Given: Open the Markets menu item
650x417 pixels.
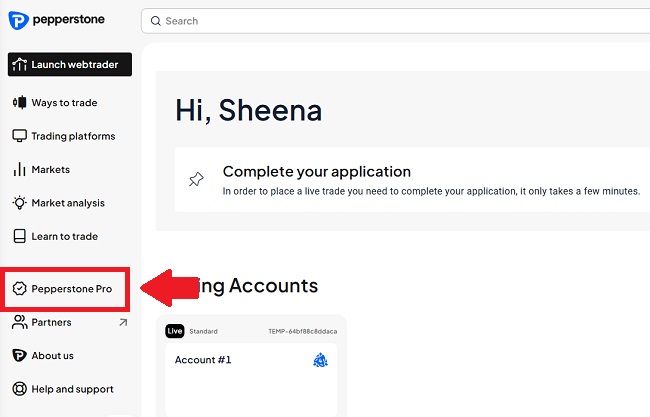Looking at the screenshot, I should [51, 170].
